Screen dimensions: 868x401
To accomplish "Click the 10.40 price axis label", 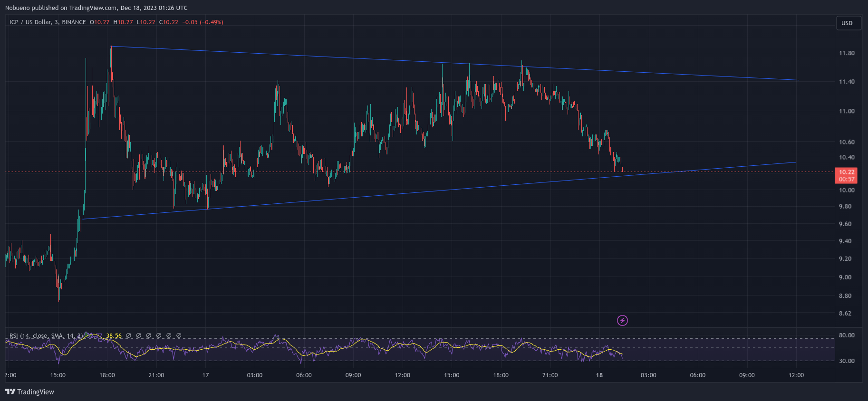I will [x=847, y=157].
